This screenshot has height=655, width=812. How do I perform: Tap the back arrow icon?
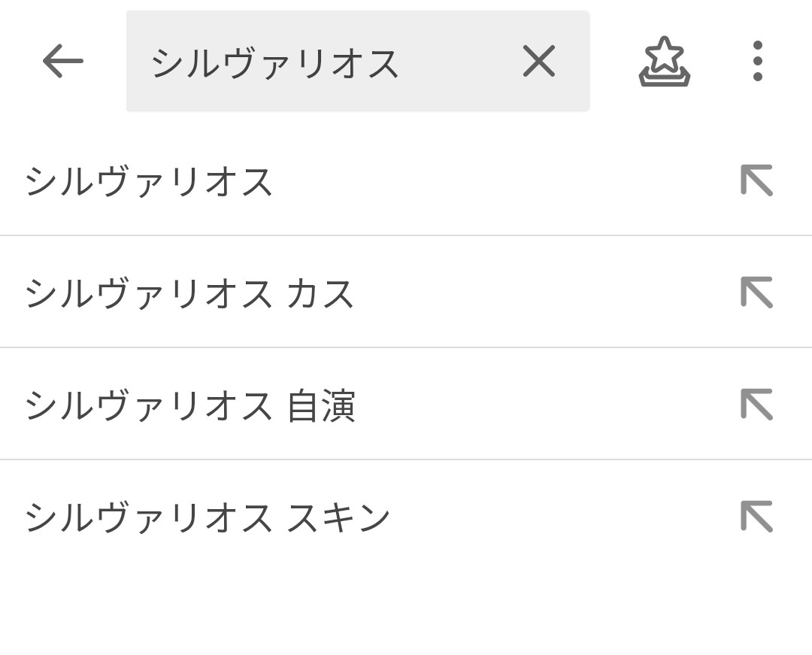tap(62, 61)
